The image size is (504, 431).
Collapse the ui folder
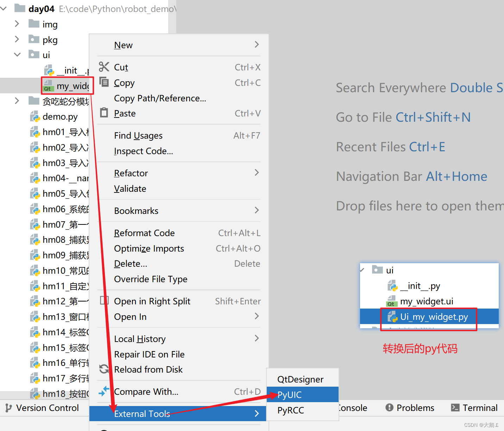pyautogui.click(x=17, y=55)
